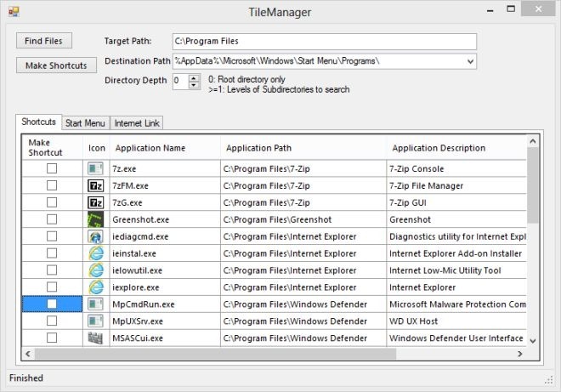Check the shortcut box for MpUXSrv.exe
This screenshot has height=392, width=561.
coord(52,321)
